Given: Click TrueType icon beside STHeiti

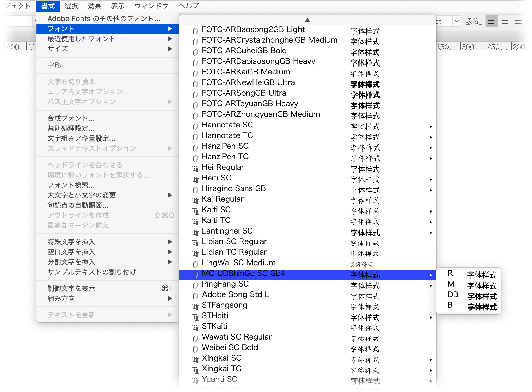Looking at the screenshot, I should (x=195, y=317).
